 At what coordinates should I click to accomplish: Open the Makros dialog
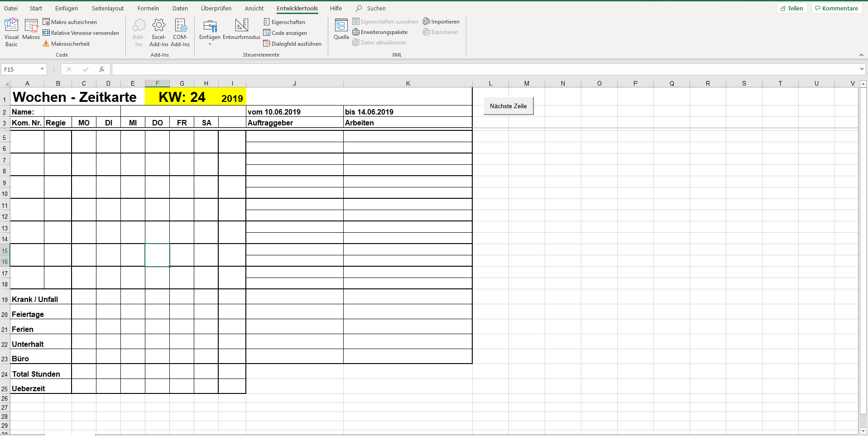[x=31, y=30]
